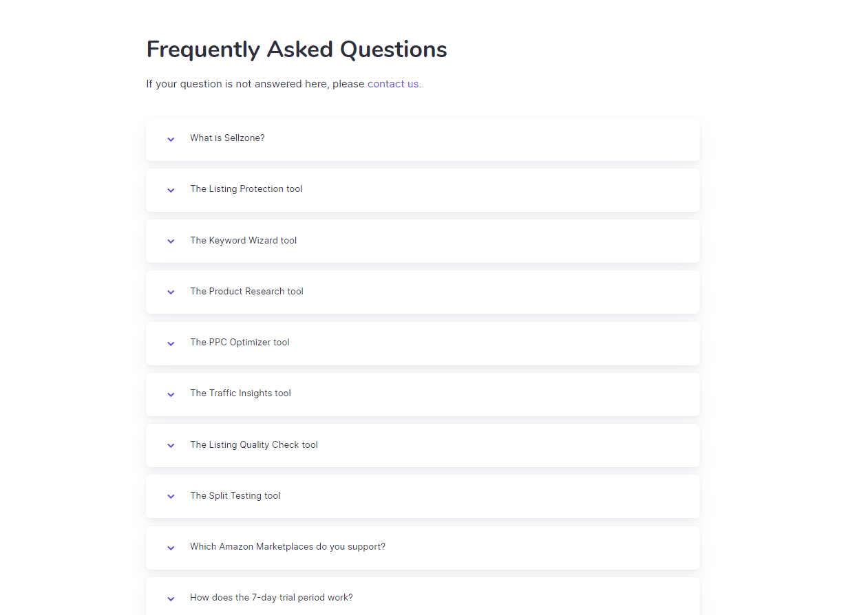
Task: Show 'The Listing Quality Check tool' answer
Action: (x=253, y=445)
